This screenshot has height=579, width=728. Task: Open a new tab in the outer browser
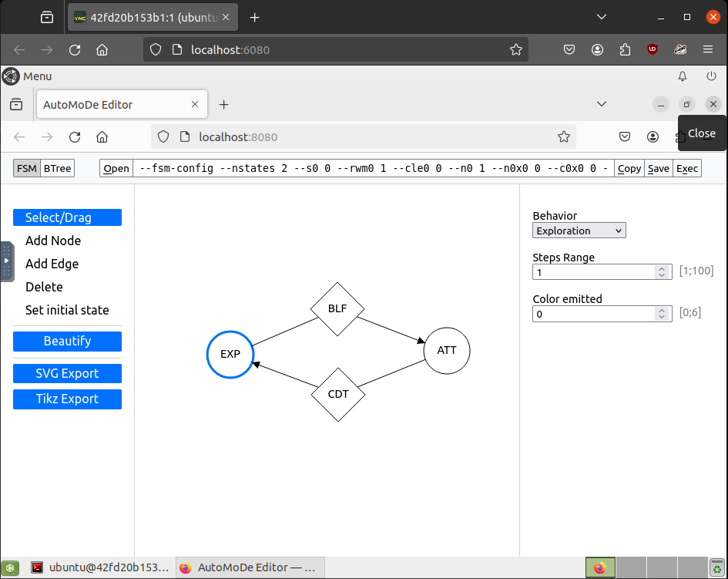254,18
